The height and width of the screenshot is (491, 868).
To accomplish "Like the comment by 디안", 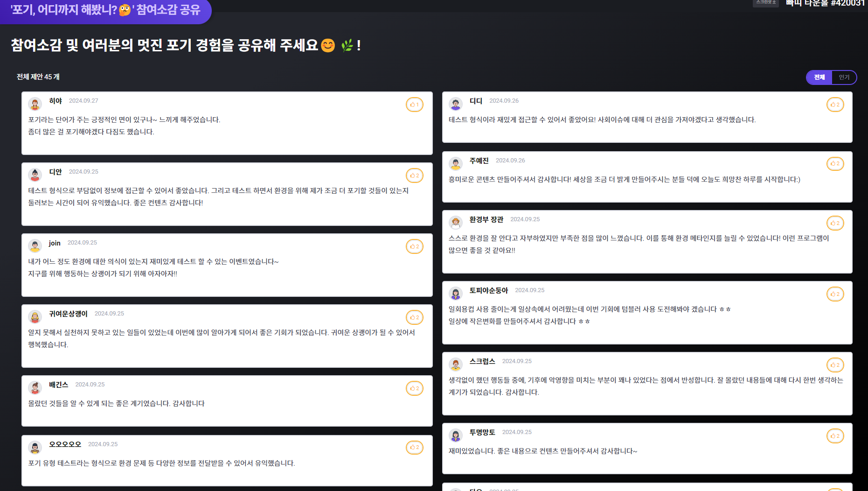I will pos(414,175).
